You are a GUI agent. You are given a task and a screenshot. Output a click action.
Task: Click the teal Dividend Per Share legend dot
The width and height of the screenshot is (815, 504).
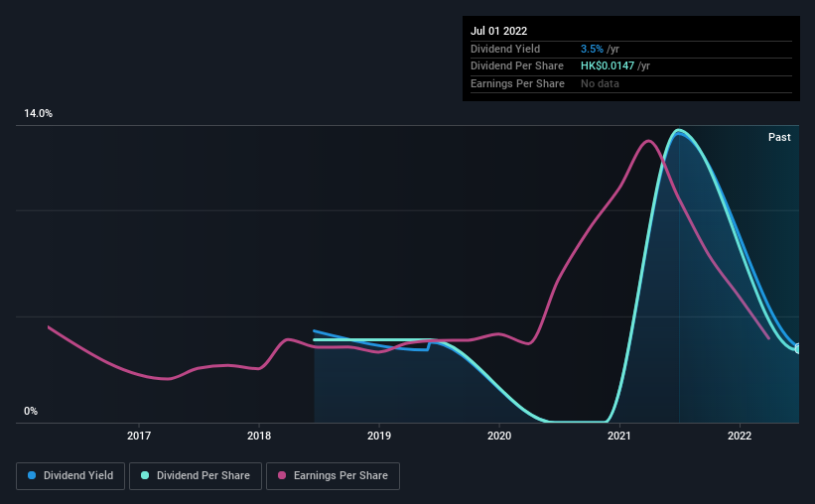145,475
